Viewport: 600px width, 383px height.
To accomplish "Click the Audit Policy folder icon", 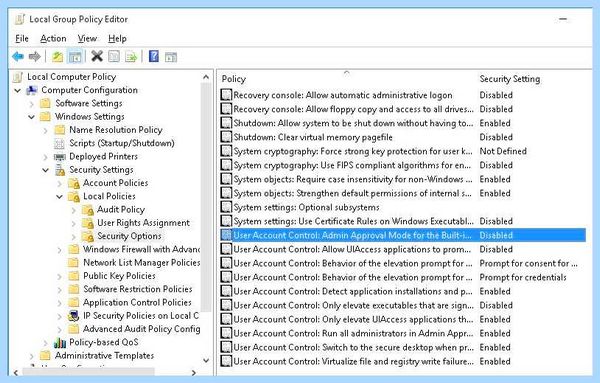I will coord(88,210).
